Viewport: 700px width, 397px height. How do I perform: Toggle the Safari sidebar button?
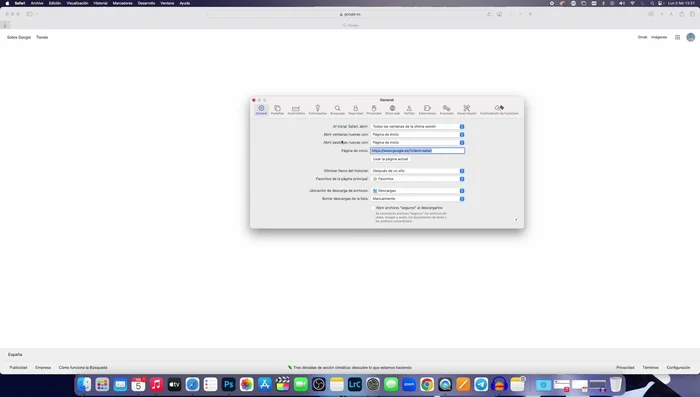pyautogui.click(x=29, y=14)
